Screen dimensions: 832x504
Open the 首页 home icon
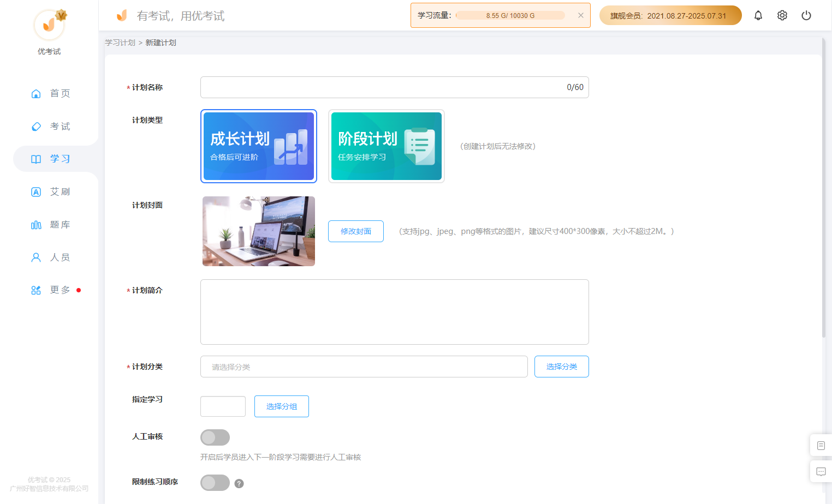click(36, 94)
